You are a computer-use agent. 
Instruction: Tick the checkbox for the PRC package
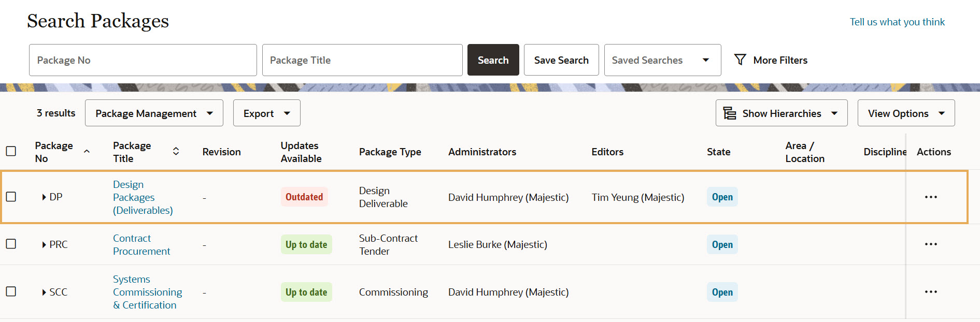pyautogui.click(x=11, y=244)
